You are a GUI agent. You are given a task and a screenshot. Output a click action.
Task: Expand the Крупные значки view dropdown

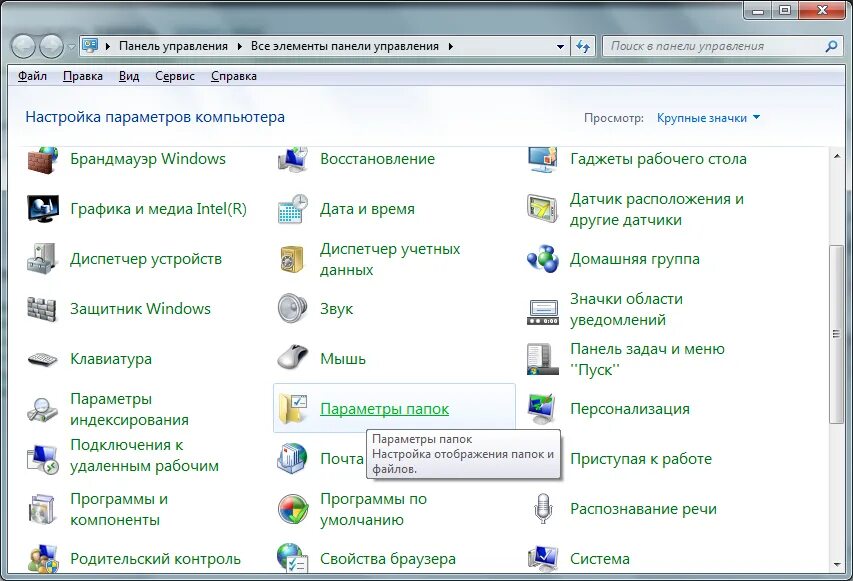pos(708,118)
